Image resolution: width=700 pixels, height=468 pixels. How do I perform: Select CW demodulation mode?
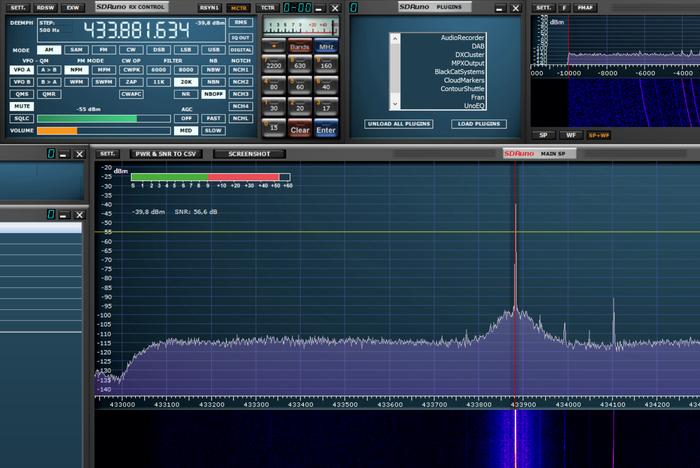pyautogui.click(x=131, y=50)
